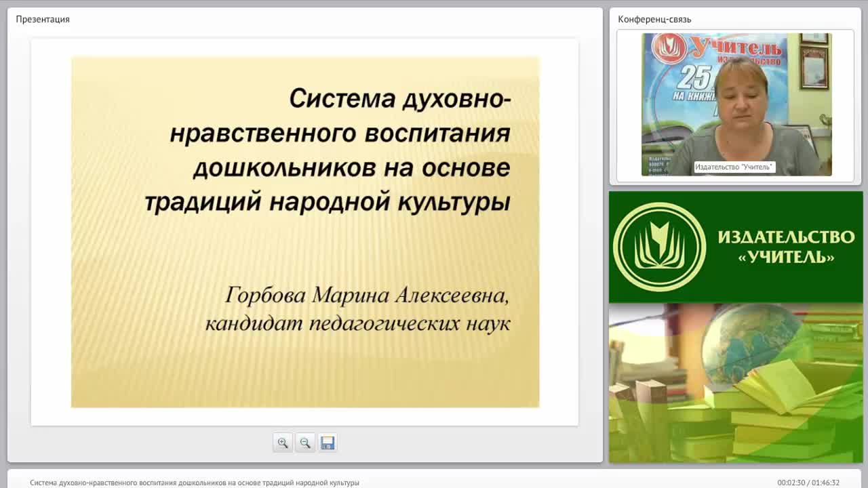Click the bottom bar webinar title text
Image resolution: width=868 pixels, height=488 pixels.
pyautogui.click(x=195, y=483)
